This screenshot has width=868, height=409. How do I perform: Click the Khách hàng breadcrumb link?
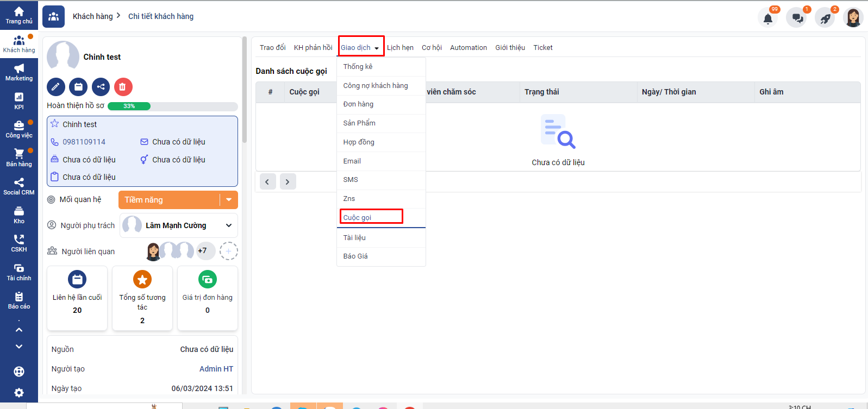tap(93, 16)
